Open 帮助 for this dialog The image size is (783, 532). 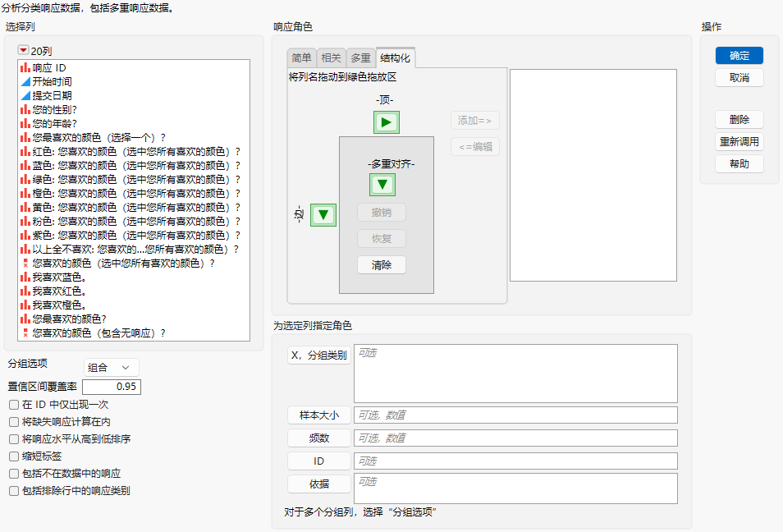(x=739, y=164)
